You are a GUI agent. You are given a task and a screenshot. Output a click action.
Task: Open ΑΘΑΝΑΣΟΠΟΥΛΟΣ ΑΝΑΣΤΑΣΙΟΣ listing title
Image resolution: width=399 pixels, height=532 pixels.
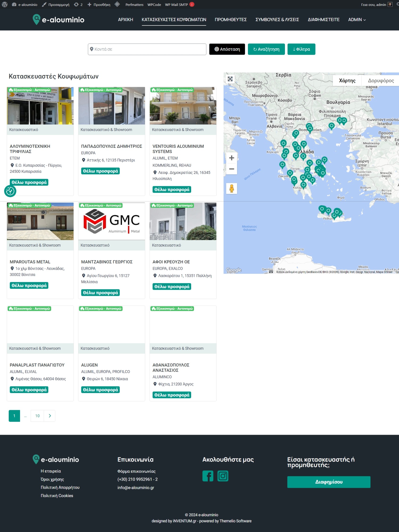[171, 368]
